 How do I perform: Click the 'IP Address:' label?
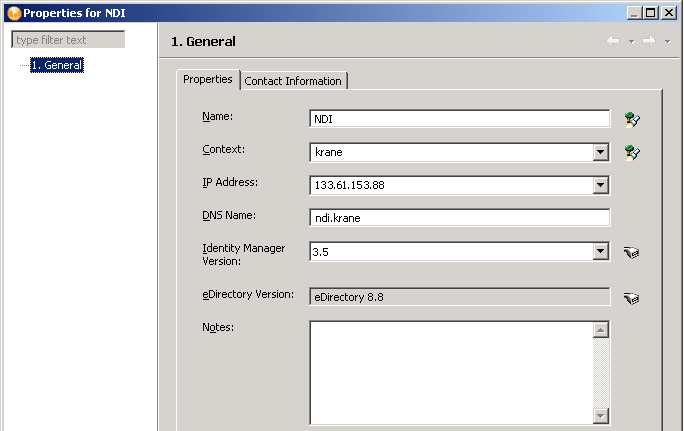(x=230, y=182)
